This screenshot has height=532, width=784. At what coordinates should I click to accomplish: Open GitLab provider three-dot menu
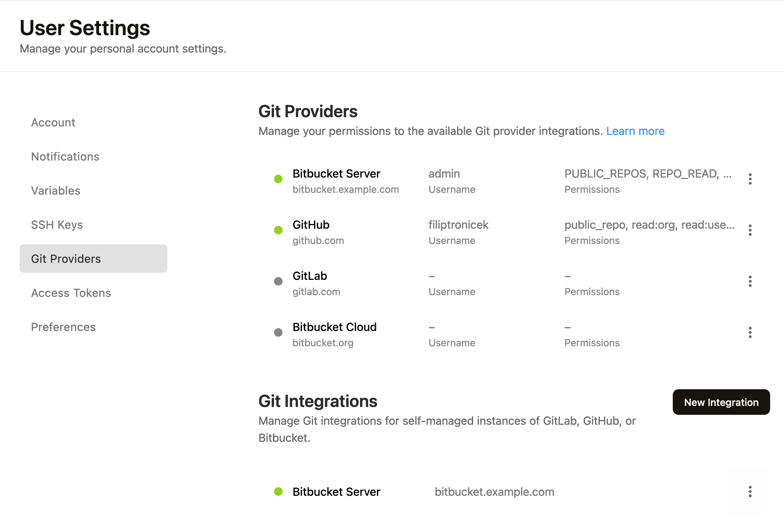point(750,281)
